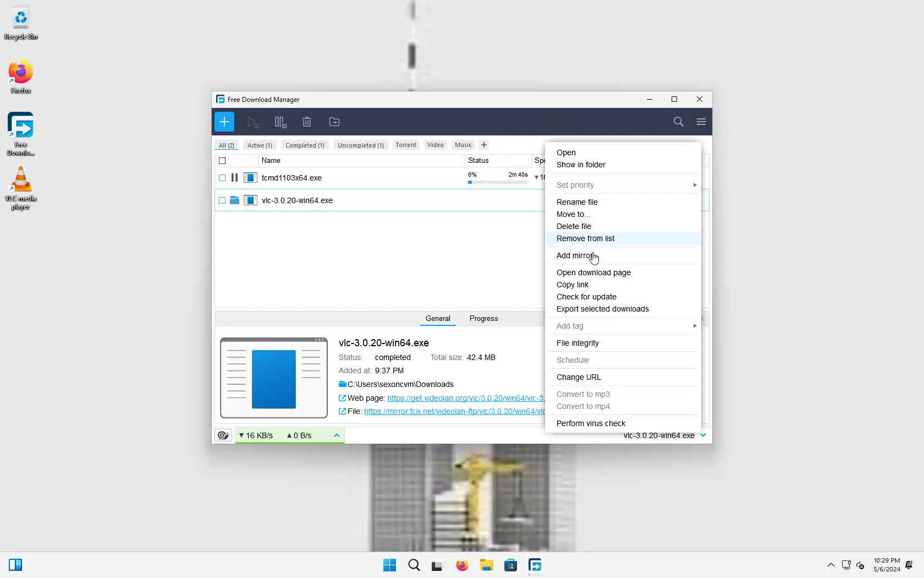
Task: Tick the select-all checkbox in list header
Action: pos(222,161)
